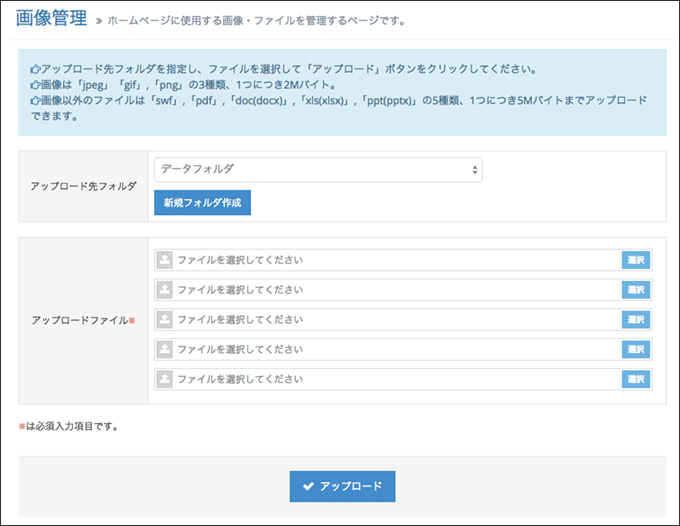Create a new folder with 新規フォルダ作成
Screen dimensions: 680x526
pyautogui.click(x=203, y=203)
